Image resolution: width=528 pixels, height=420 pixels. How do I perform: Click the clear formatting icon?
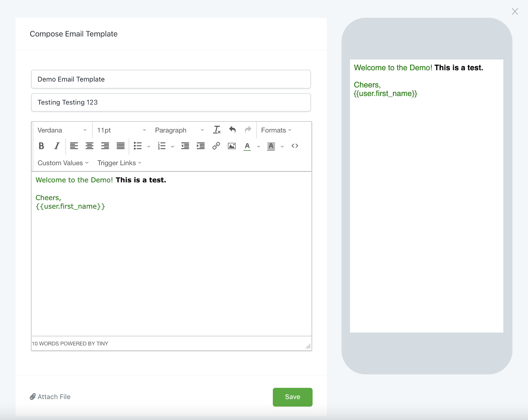pos(217,130)
